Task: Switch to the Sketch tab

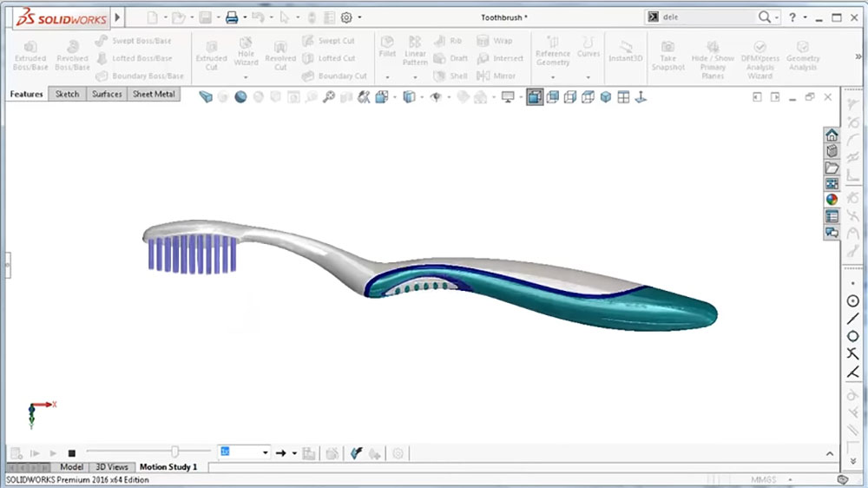Action: tap(67, 94)
